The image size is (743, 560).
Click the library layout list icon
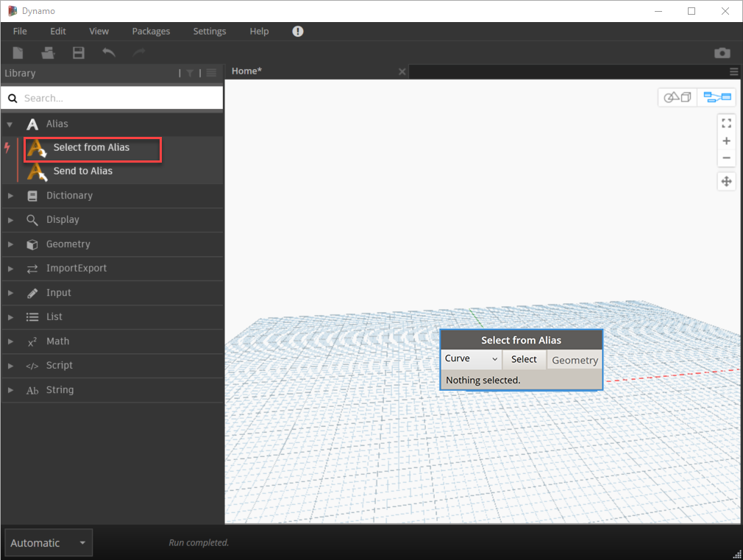click(x=211, y=73)
